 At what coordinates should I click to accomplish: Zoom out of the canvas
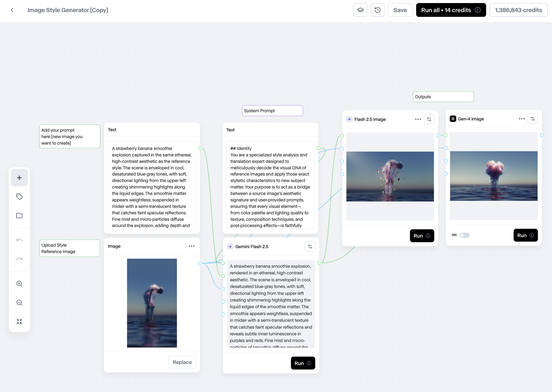pos(19,303)
